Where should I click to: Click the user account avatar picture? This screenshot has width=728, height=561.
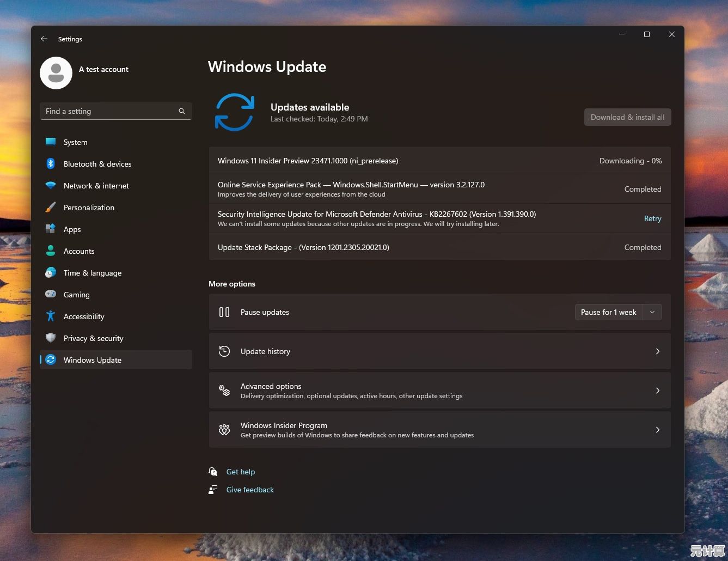click(56, 73)
